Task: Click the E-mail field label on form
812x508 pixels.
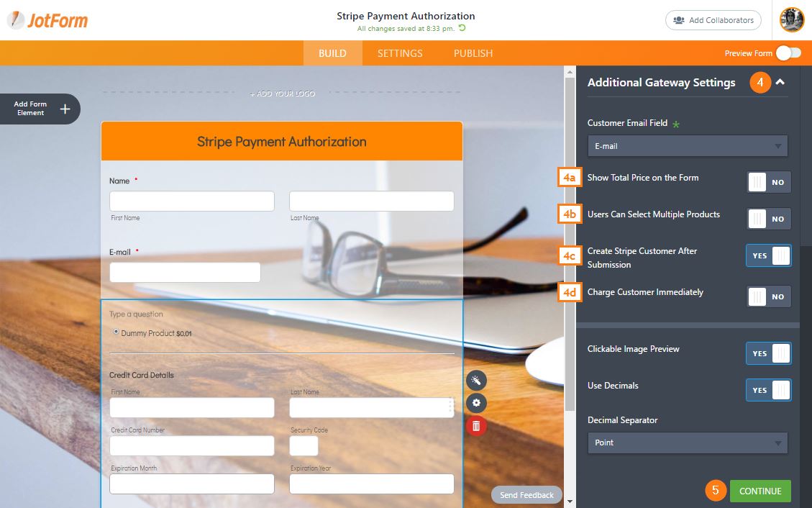Action: (x=119, y=252)
